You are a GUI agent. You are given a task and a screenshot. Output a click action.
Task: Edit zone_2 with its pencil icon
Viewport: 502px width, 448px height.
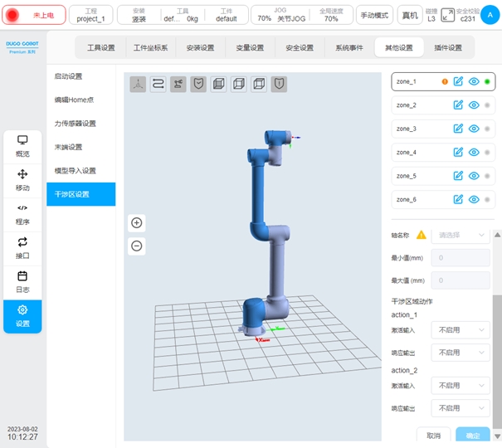click(x=458, y=105)
